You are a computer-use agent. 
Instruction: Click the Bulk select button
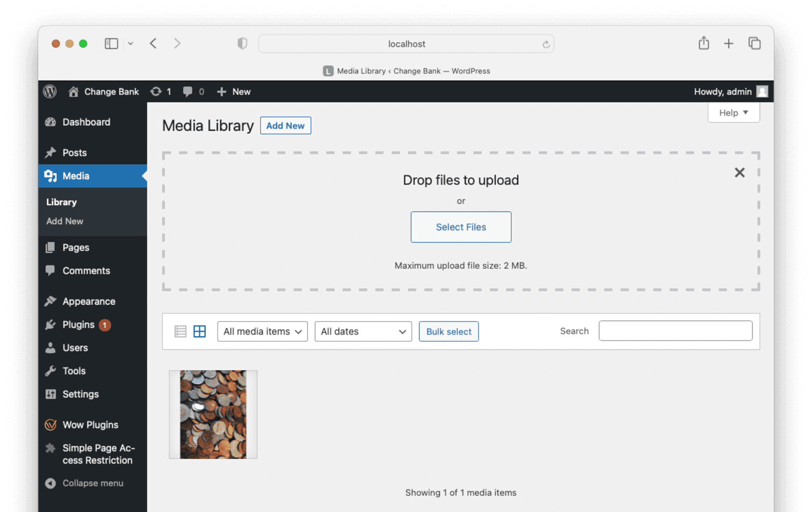click(449, 332)
